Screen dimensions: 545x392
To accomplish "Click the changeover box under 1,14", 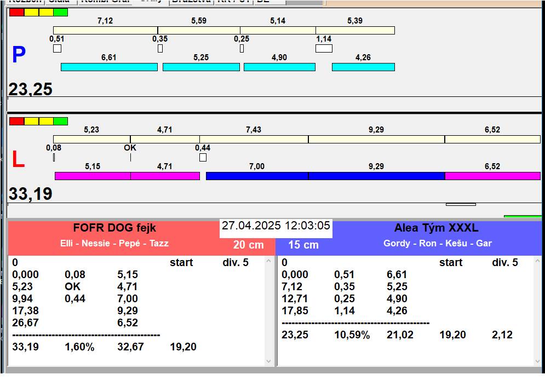I will [x=324, y=49].
